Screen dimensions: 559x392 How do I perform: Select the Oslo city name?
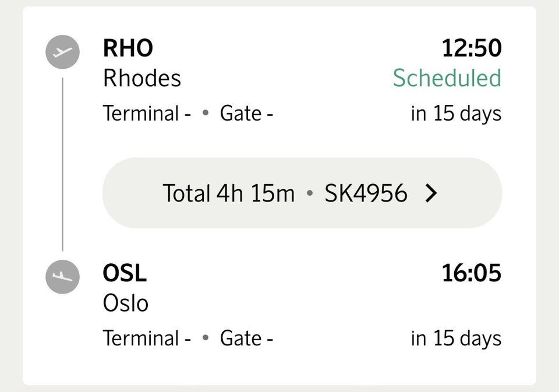(126, 303)
